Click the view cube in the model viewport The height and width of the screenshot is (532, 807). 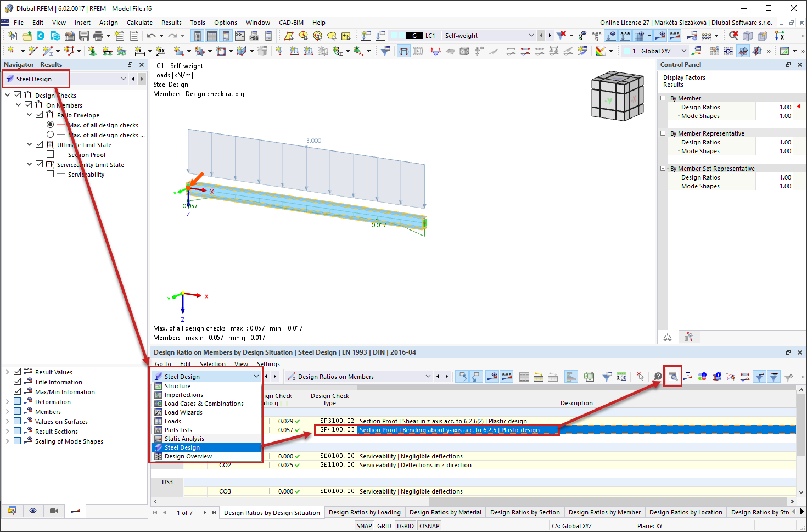pyautogui.click(x=617, y=96)
